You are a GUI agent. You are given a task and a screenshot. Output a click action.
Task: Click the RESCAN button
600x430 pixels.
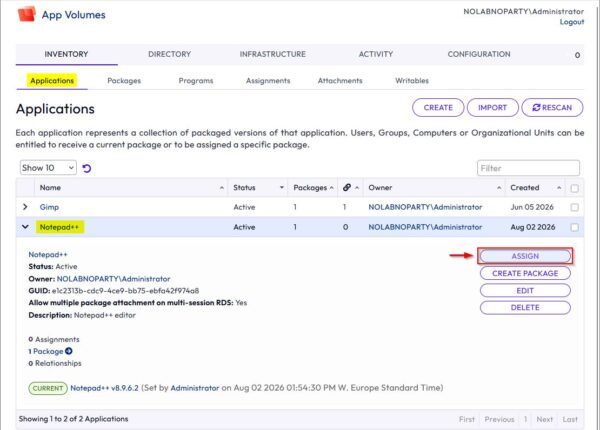552,108
